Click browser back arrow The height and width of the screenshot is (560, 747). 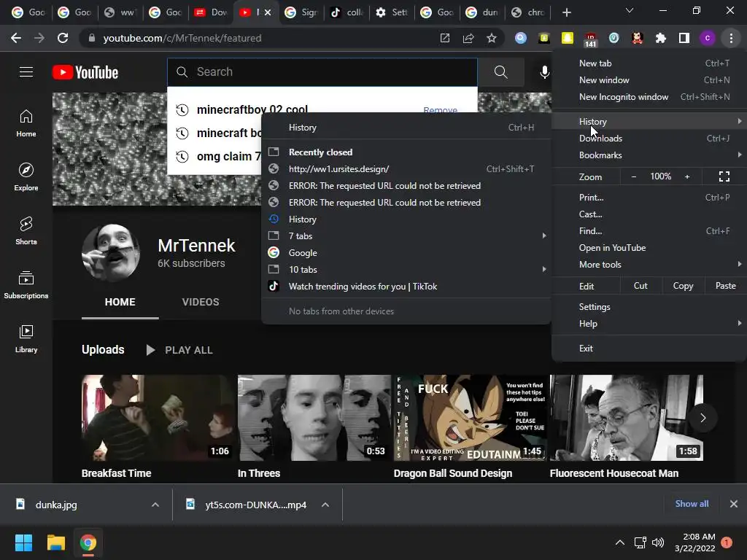(16, 38)
